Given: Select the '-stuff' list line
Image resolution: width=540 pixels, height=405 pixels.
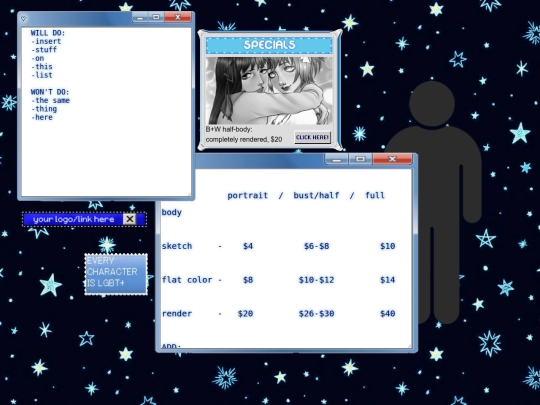Looking at the screenshot, I should [44, 50].
